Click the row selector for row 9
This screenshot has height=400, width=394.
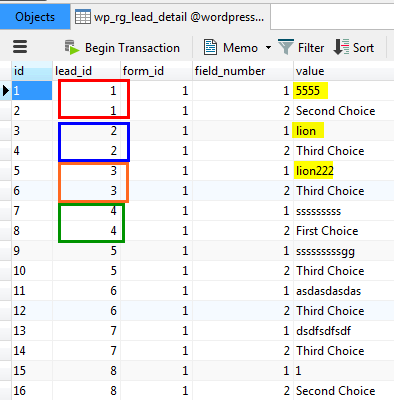(x=6, y=251)
